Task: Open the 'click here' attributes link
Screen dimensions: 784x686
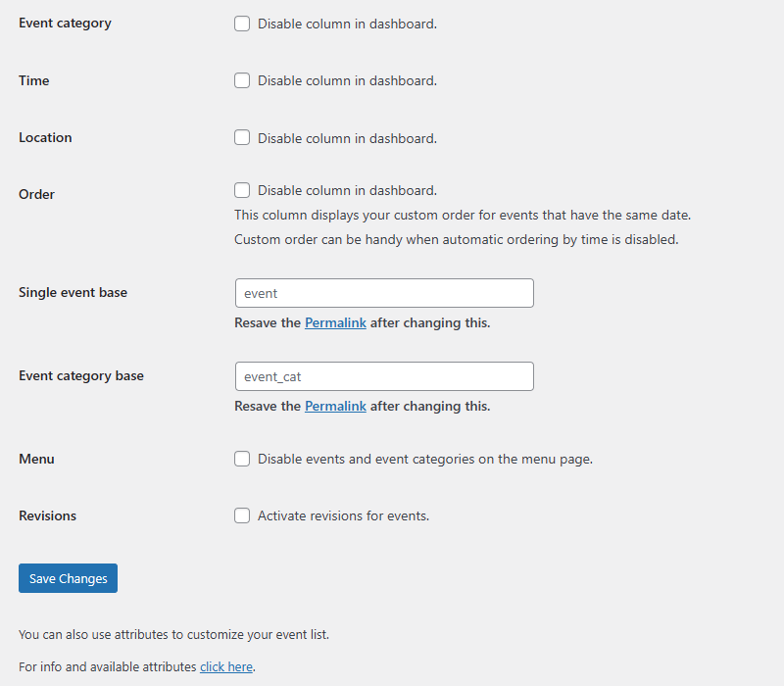Action: pos(226,667)
